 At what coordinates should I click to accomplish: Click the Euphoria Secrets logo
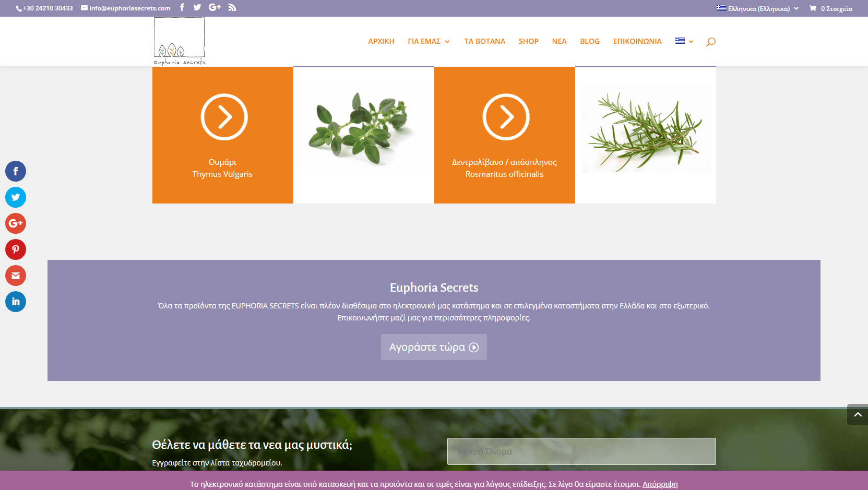click(x=180, y=41)
